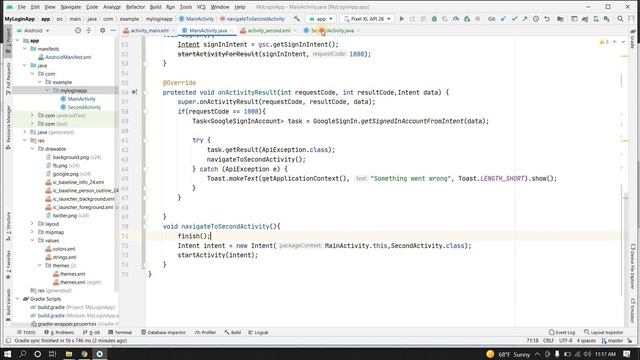Open Windows search from taskbar
This screenshot has height=360, width=640.
tap(23, 354)
